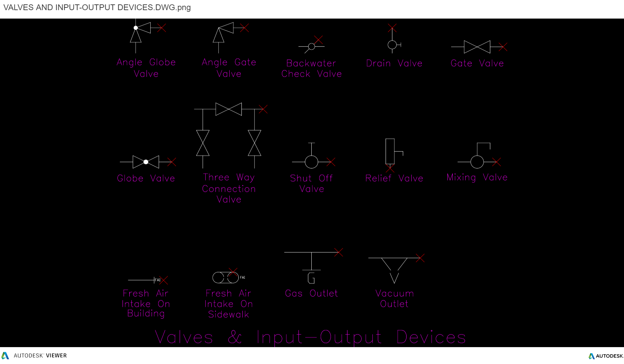The image size is (624, 364).
Task: Click the 'Drain Valve' label
Action: pos(394,63)
